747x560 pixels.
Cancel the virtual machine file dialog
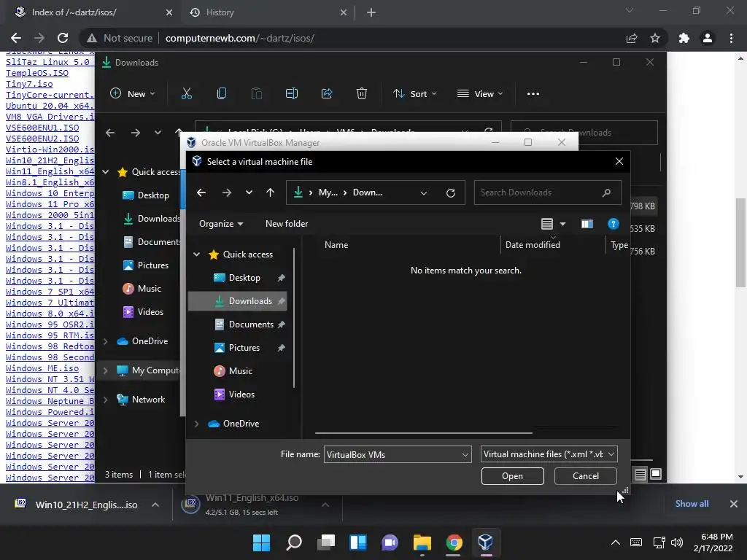586,476
